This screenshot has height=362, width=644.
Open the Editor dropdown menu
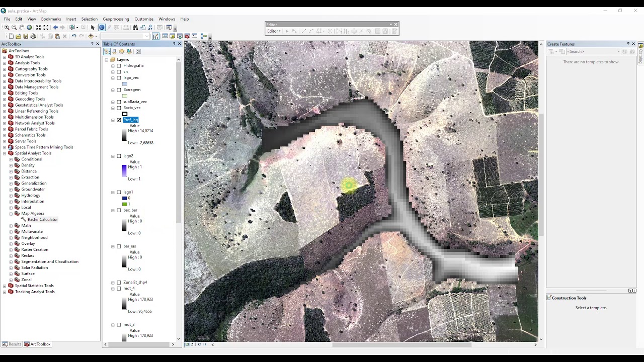(274, 31)
